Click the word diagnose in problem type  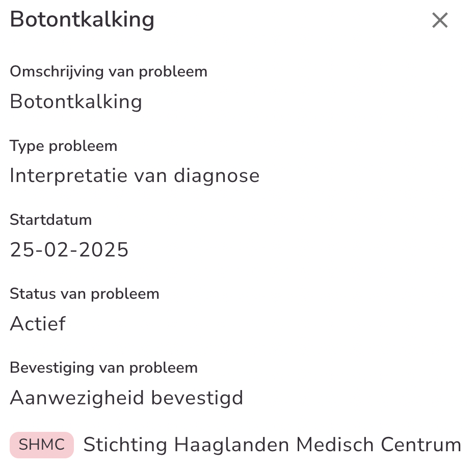tap(217, 176)
